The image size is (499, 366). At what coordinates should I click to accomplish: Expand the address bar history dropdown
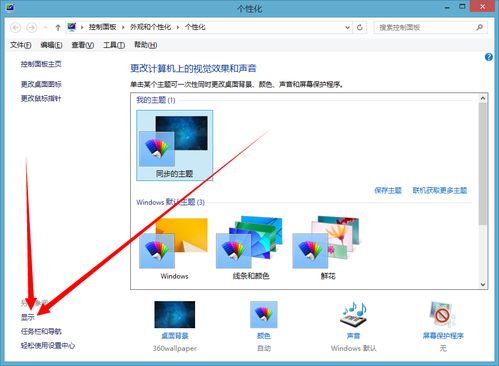pyautogui.click(x=348, y=27)
